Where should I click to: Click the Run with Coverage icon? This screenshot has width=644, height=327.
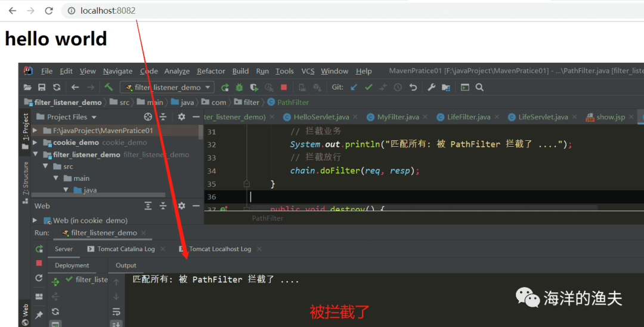tap(254, 87)
